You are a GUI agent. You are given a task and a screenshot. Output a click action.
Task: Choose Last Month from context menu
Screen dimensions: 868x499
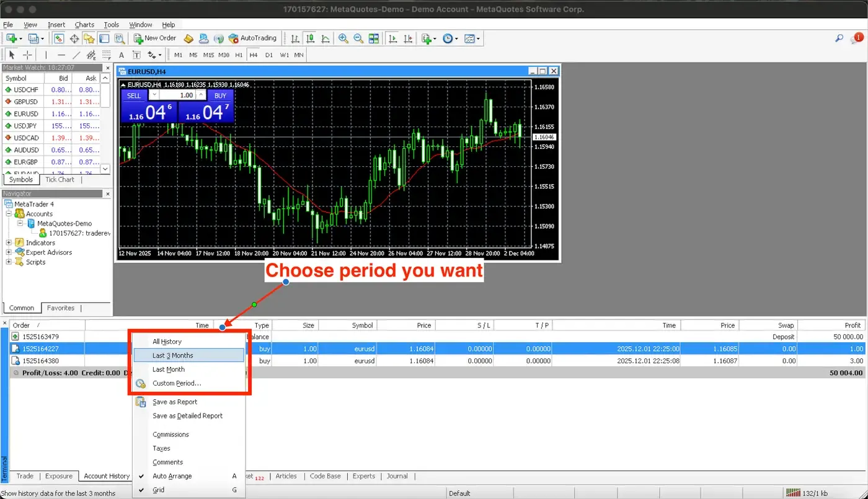[189, 369]
